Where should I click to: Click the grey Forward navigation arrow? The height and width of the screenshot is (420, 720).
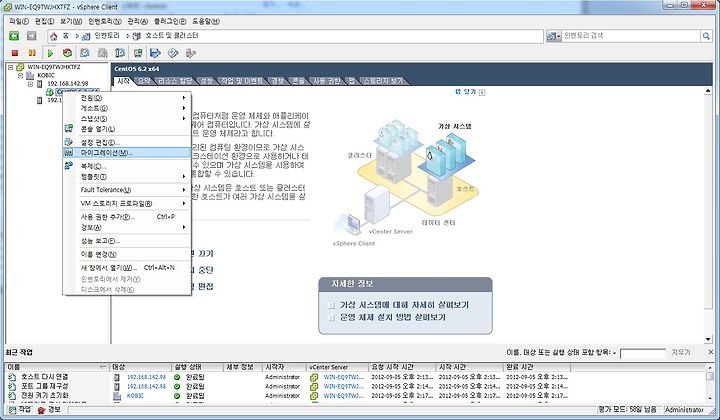[31, 36]
